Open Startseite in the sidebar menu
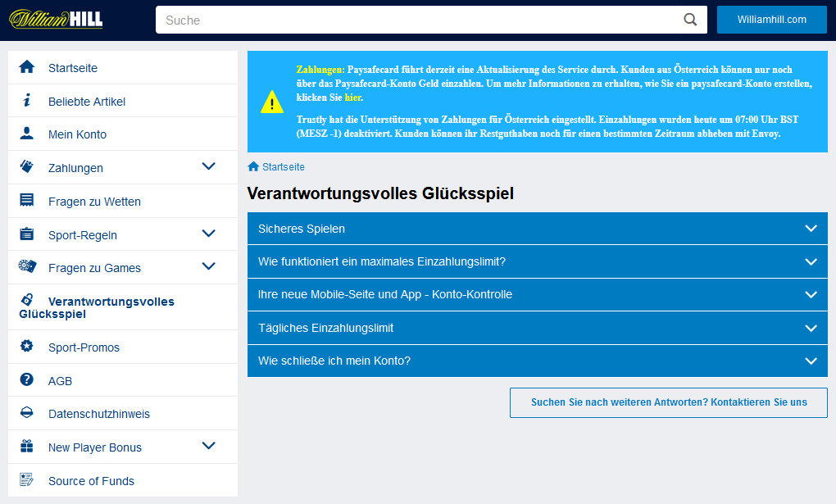This screenshot has width=836, height=504. point(123,67)
